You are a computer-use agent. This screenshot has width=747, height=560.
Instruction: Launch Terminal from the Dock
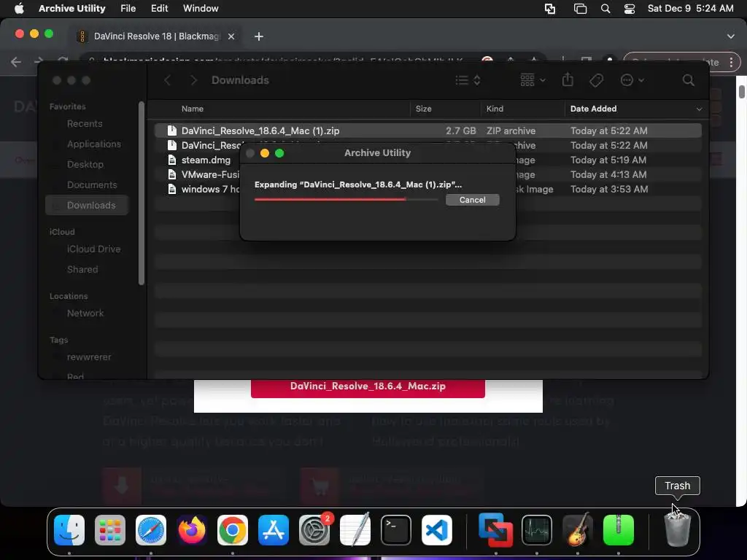point(396,530)
